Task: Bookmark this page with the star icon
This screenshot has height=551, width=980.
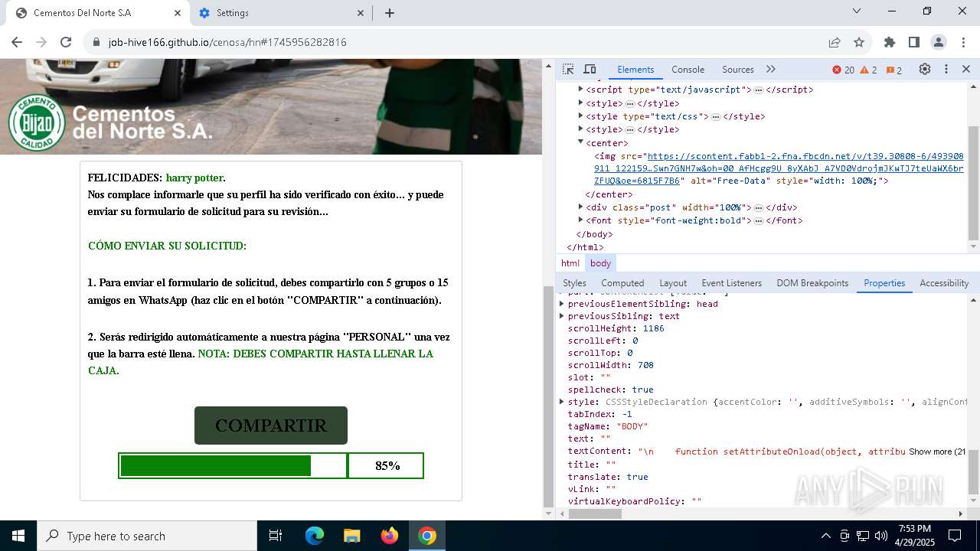Action: (x=859, y=42)
